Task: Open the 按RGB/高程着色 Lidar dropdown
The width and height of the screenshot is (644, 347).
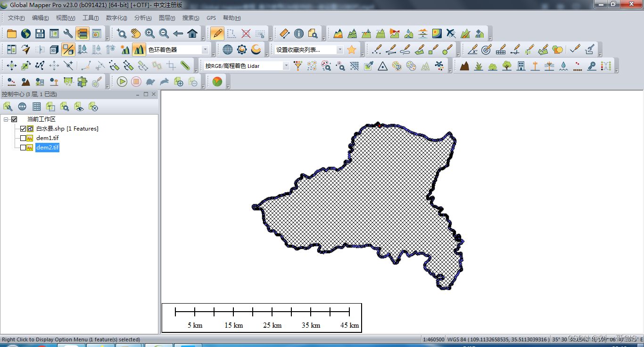Action: [286, 66]
